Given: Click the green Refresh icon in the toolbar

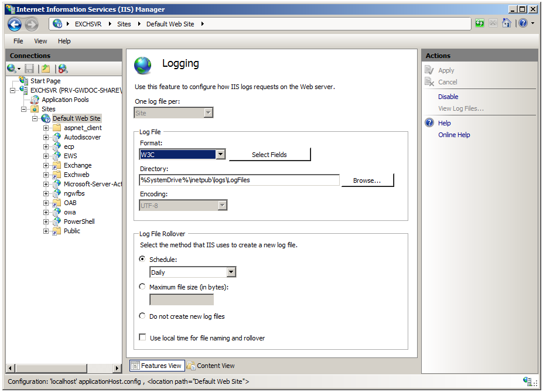Looking at the screenshot, I should click(479, 22).
